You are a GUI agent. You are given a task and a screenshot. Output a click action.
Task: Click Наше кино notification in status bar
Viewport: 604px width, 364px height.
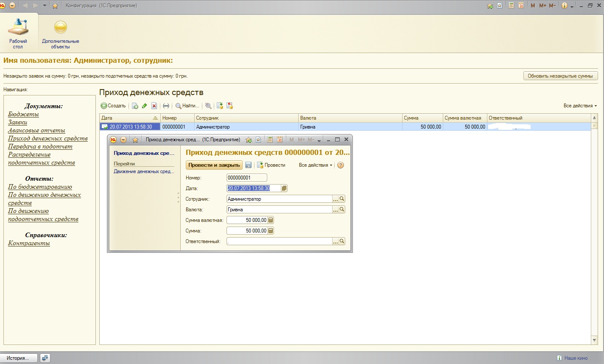(573, 358)
